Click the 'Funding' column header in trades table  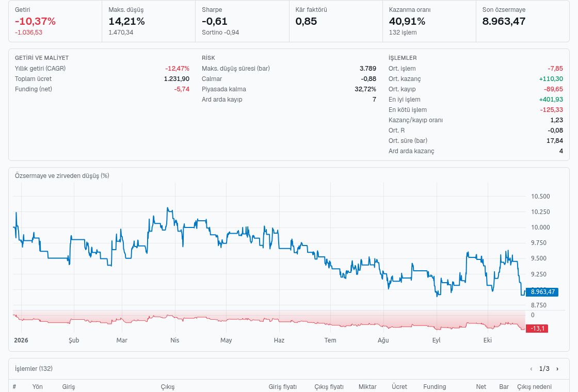click(435, 386)
